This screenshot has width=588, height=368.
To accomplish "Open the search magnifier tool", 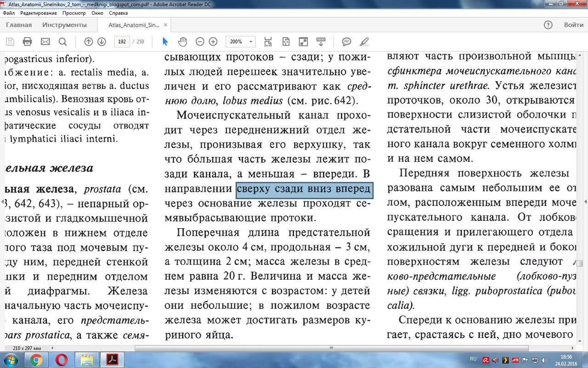I will 62,42.
